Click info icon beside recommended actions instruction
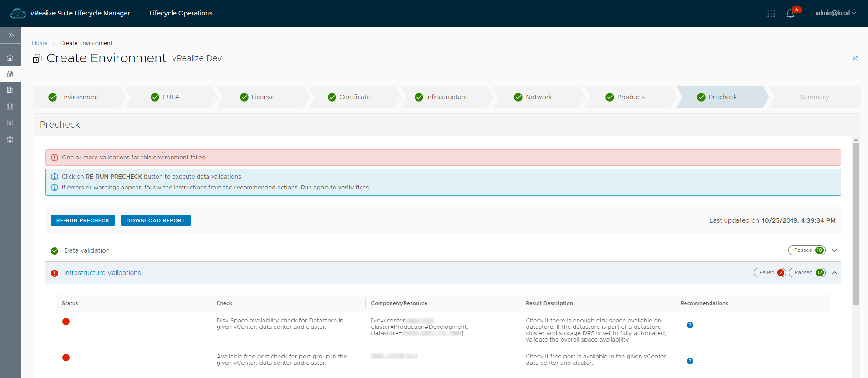The width and height of the screenshot is (868, 378). [55, 188]
